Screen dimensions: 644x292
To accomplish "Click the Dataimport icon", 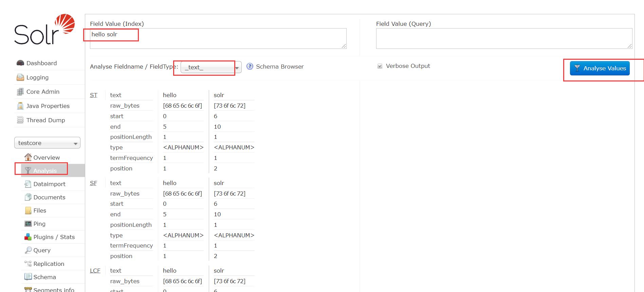I will click(28, 184).
